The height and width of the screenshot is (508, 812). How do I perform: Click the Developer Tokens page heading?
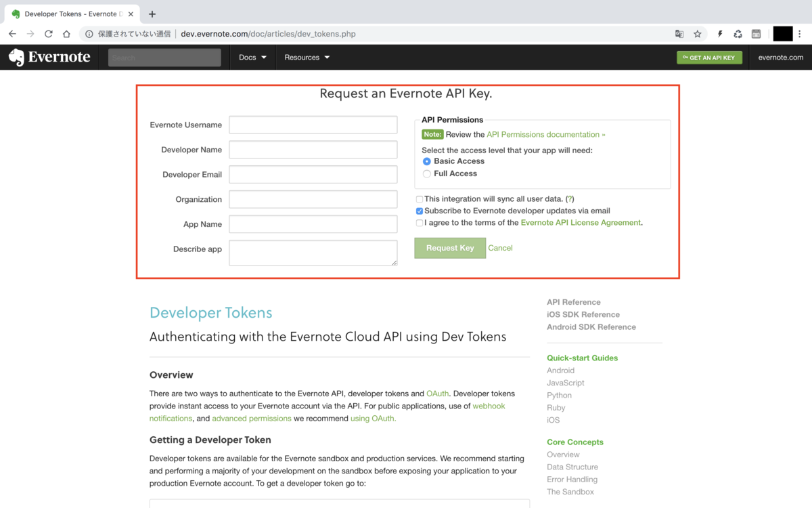(211, 313)
